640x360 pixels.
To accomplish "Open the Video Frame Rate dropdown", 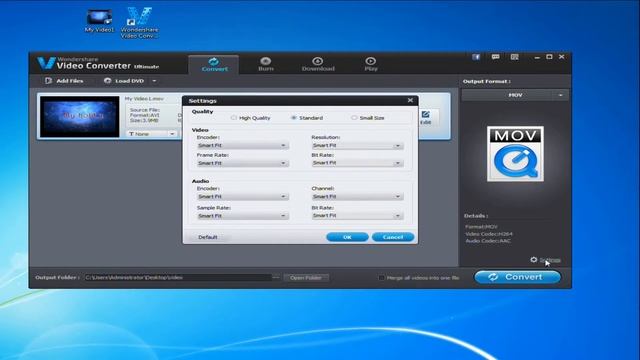I will [242, 163].
